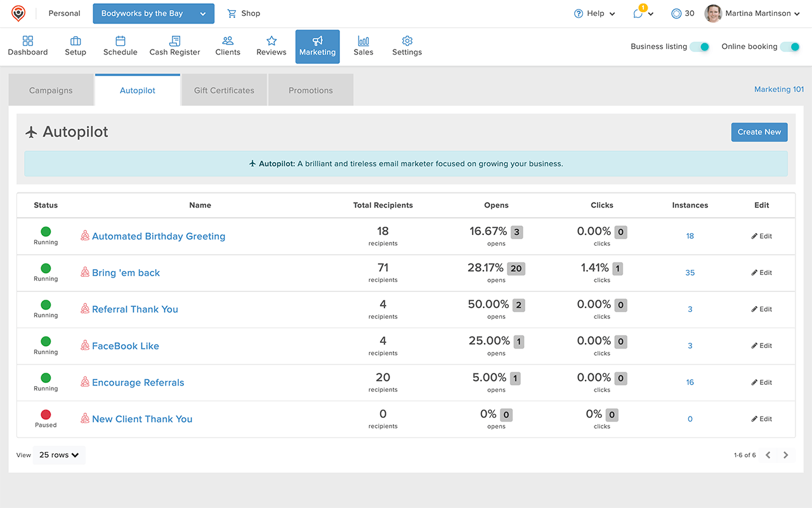812x508 pixels.
Task: Select the Schedule icon
Action: [120, 46]
